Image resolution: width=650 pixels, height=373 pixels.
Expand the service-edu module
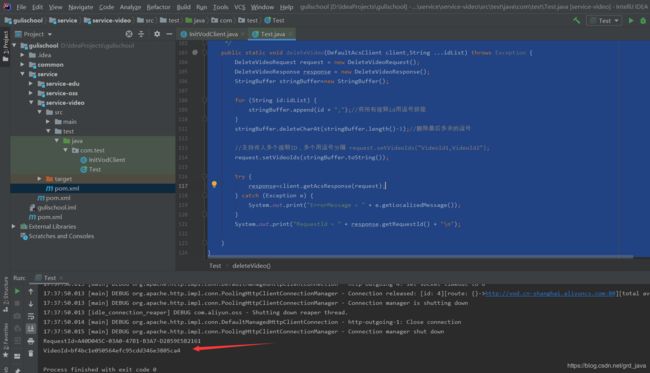31,84
